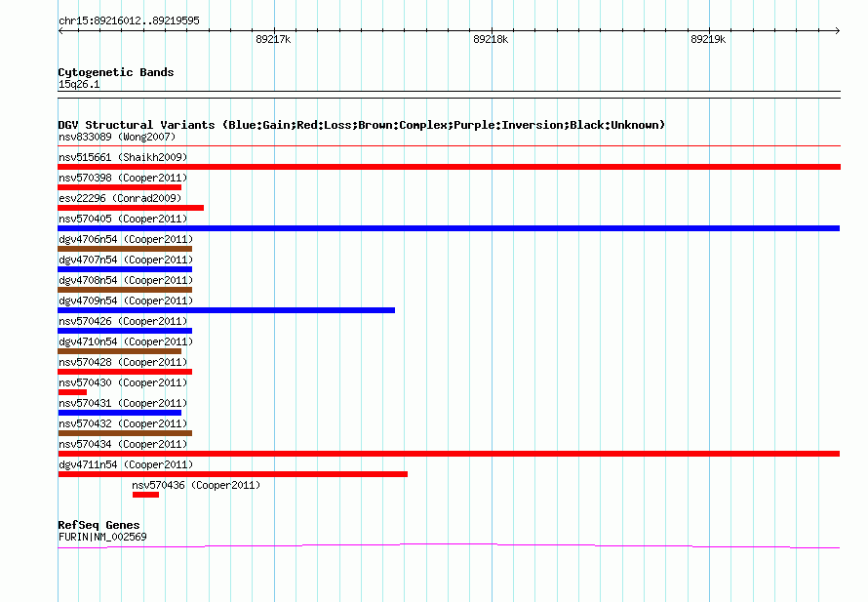Click the long nsv570434 red loss bar

coord(449,454)
